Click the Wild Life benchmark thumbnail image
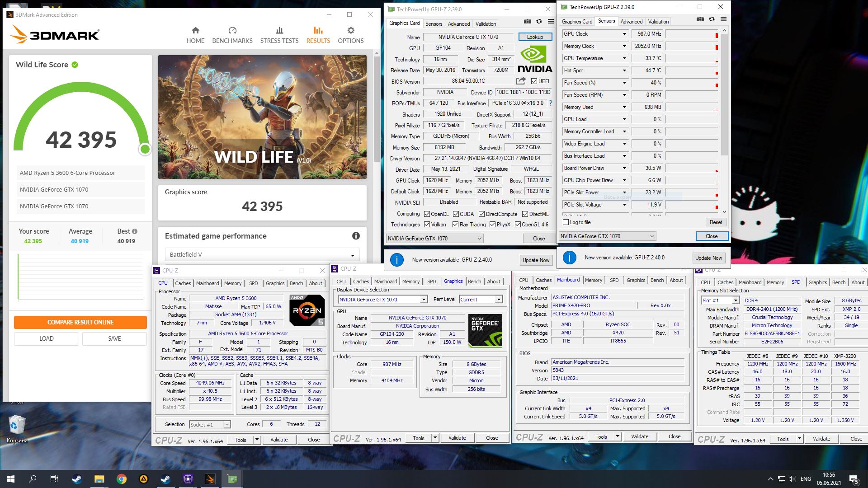This screenshot has width=868, height=488. [x=262, y=117]
